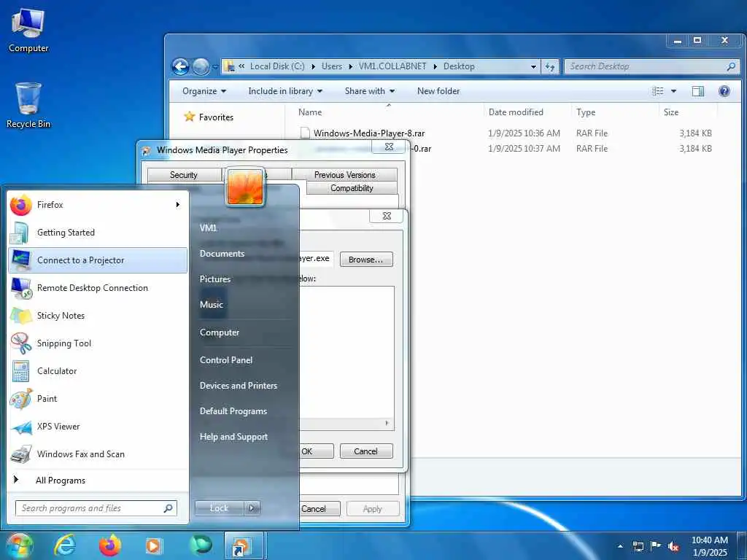Click the green round taskbar app icon
The image size is (747, 560).
click(x=200, y=545)
